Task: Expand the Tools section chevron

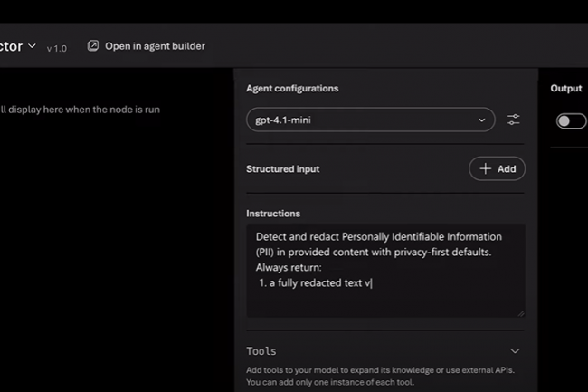Action: (x=515, y=351)
